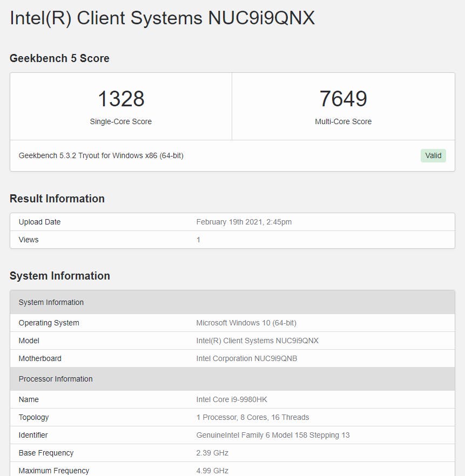
Task: Click the Processor Information table header
Action: (232, 379)
